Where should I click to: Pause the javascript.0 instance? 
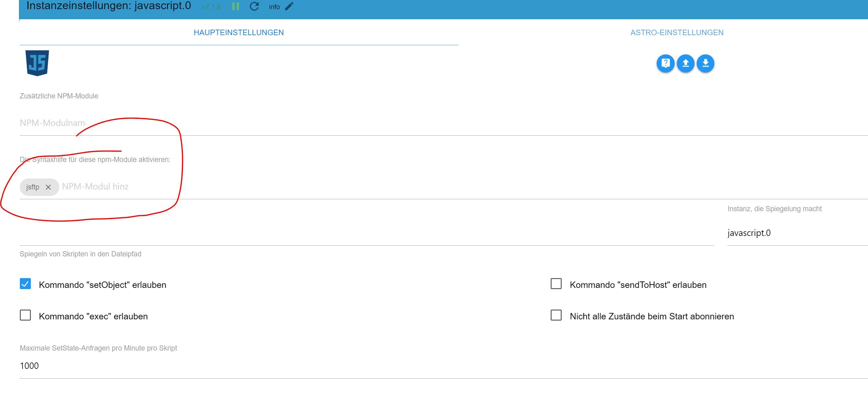point(235,6)
